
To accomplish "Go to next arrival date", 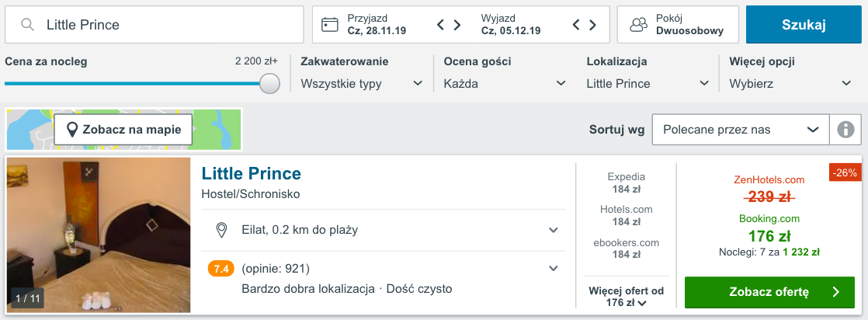I will (457, 25).
